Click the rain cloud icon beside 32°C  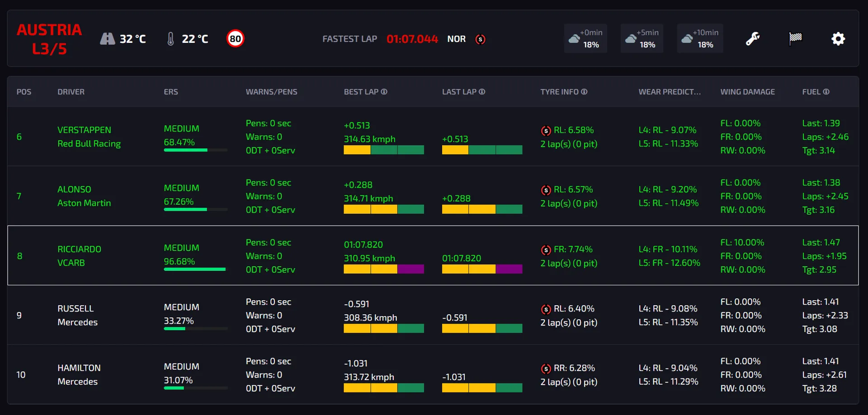pyautogui.click(x=107, y=38)
